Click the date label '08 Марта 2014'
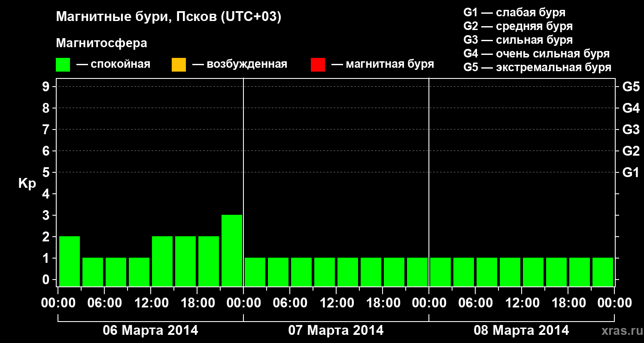The height and width of the screenshot is (343, 644). pyautogui.click(x=521, y=331)
